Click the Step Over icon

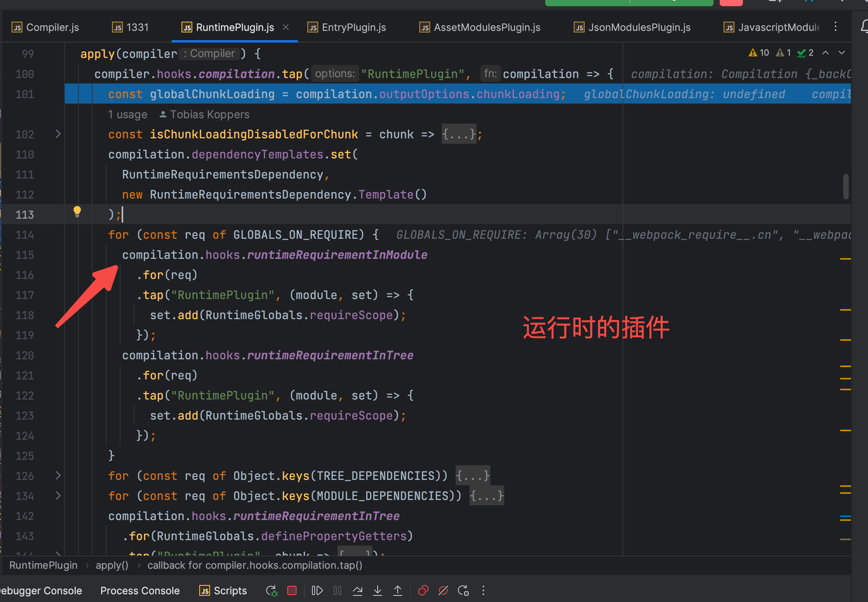tap(358, 590)
